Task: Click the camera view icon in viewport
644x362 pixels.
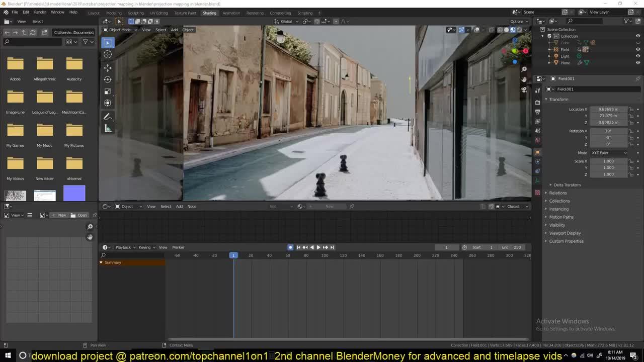Action: (x=524, y=89)
